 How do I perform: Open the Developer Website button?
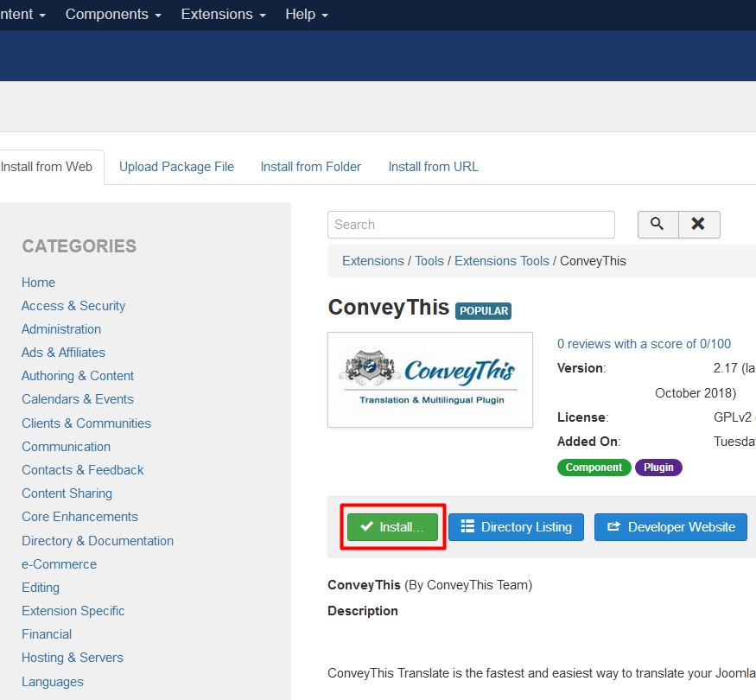click(x=670, y=527)
